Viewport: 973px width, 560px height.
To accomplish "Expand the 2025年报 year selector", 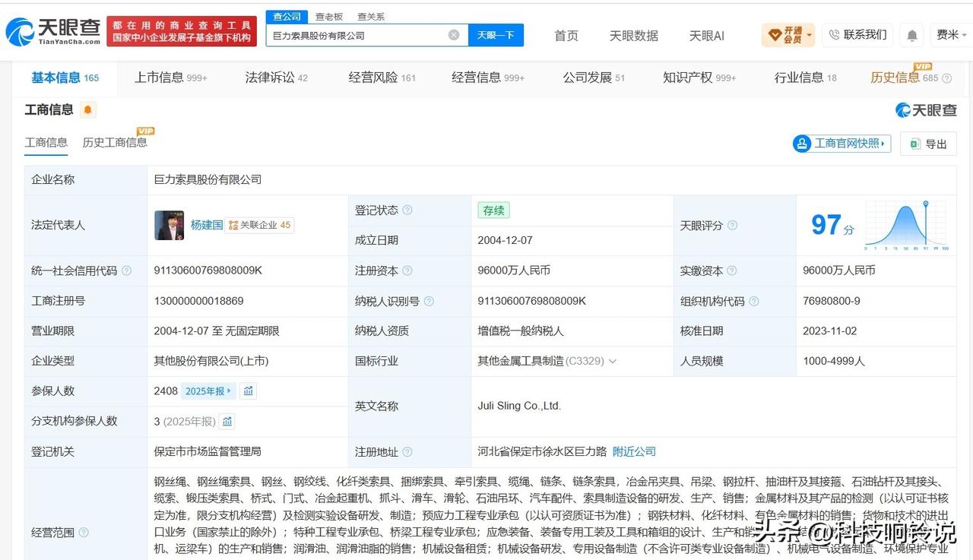I will [209, 391].
